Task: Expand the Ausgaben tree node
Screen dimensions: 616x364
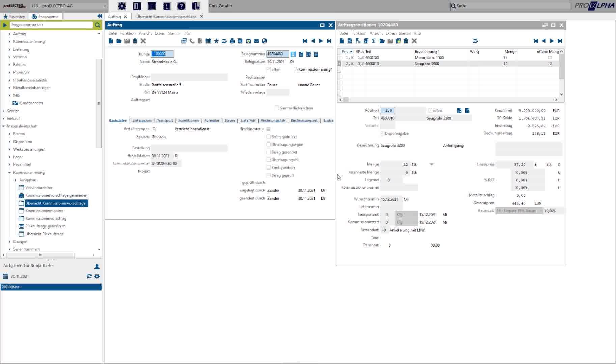Action: [x=16, y=180]
